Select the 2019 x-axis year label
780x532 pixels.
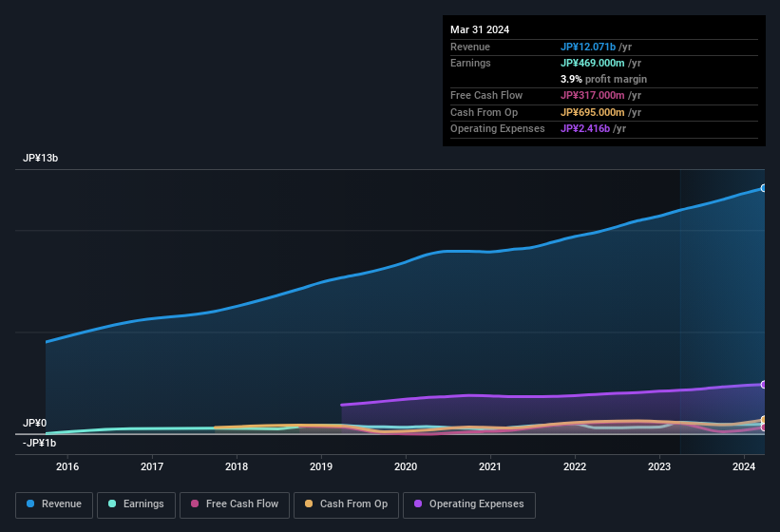(321, 466)
